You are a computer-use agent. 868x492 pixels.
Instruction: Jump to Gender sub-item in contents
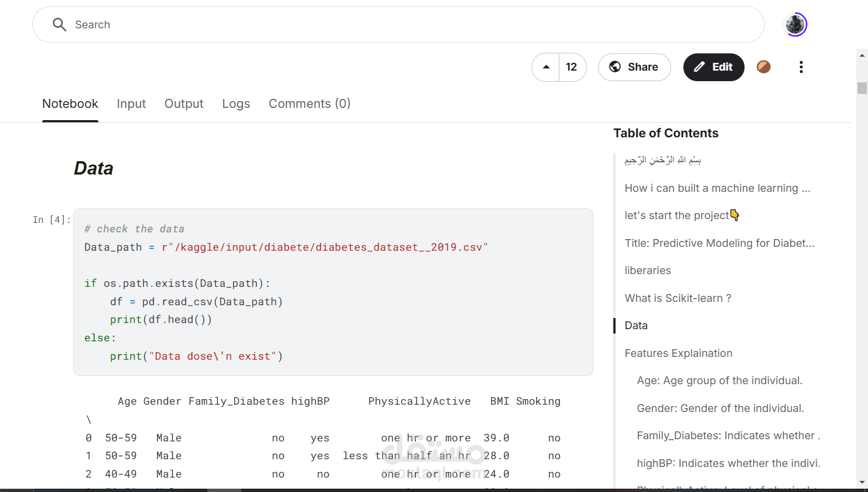pyautogui.click(x=720, y=408)
